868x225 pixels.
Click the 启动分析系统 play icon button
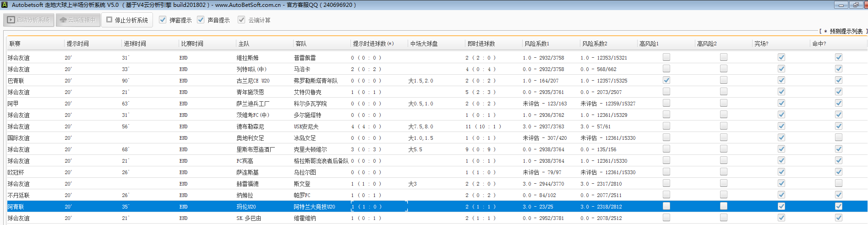29,20
